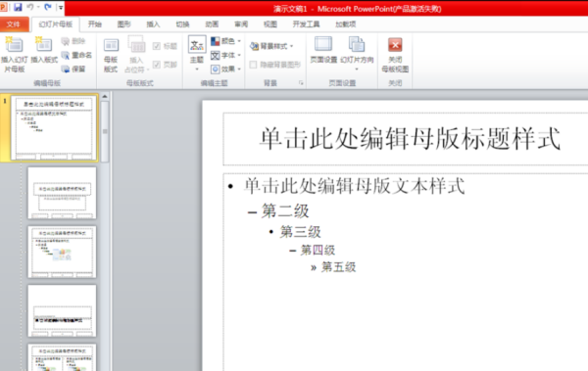
Task: Open the 效果 dropdown arrow
Action: (x=239, y=70)
